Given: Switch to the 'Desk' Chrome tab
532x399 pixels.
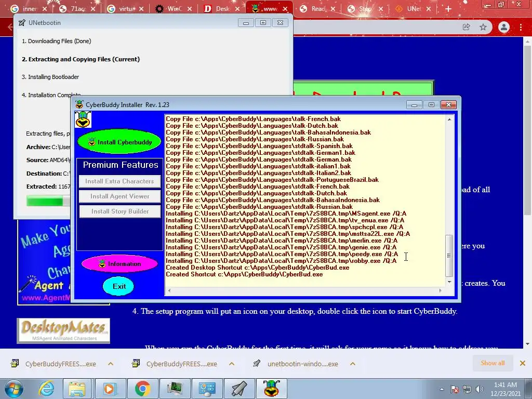Looking at the screenshot, I should [x=221, y=9].
